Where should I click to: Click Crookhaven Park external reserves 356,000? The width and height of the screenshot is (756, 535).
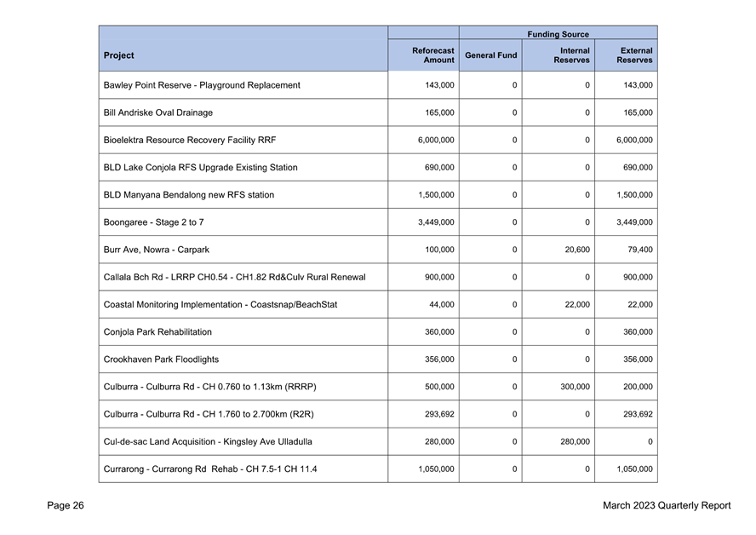pos(638,360)
